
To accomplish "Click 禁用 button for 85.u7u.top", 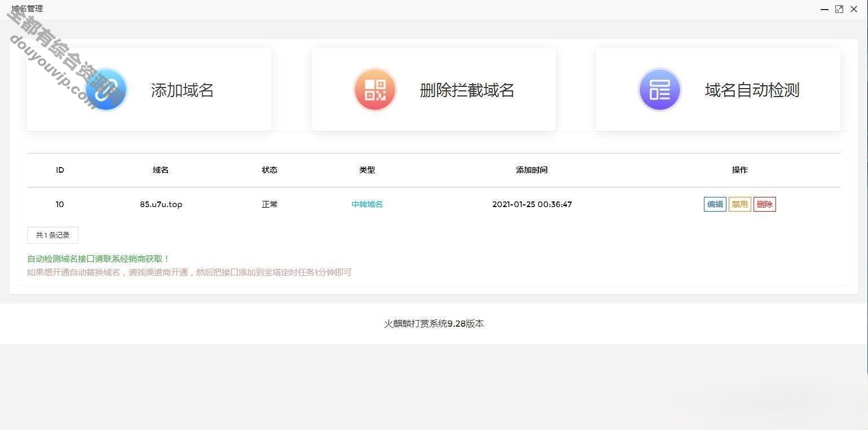I will [x=740, y=204].
